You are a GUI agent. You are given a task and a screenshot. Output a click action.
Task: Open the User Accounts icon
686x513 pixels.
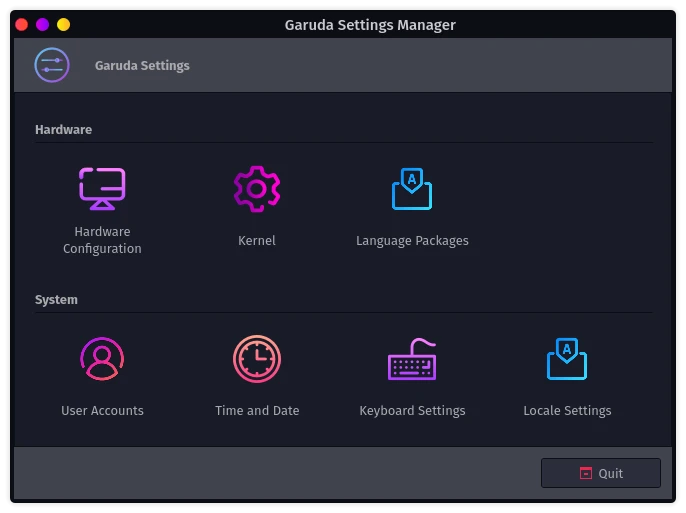pyautogui.click(x=102, y=359)
